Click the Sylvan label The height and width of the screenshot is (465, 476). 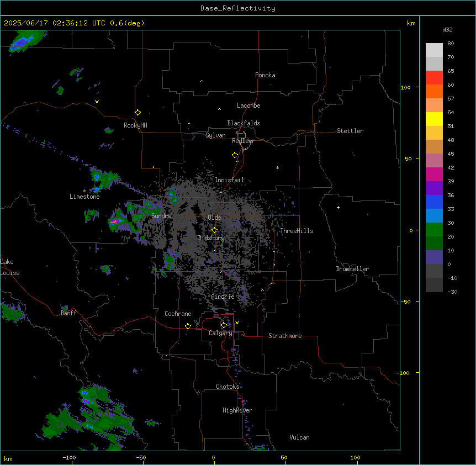coord(215,135)
